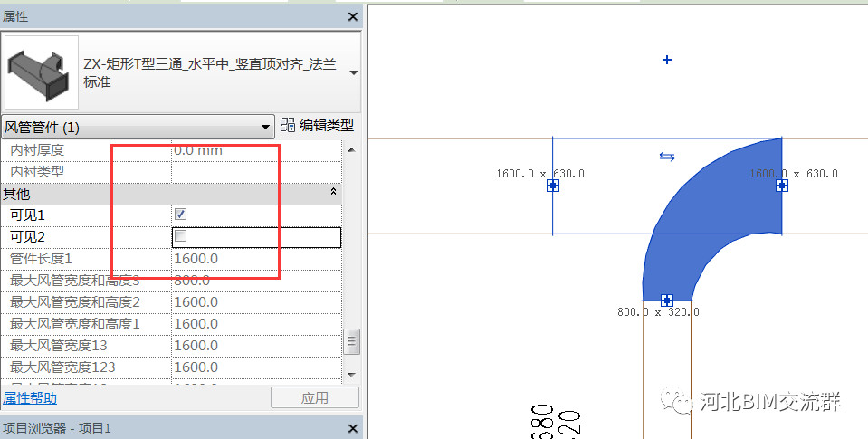The image size is (868, 439).
Task: Click the left duct connector grip
Action: point(552,186)
